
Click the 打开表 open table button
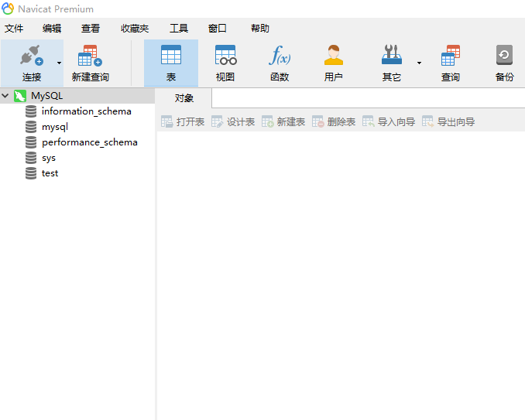click(x=183, y=122)
